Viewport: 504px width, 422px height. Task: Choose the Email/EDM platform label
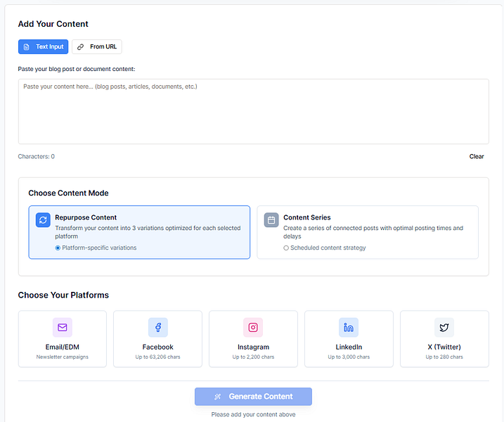pos(63,347)
